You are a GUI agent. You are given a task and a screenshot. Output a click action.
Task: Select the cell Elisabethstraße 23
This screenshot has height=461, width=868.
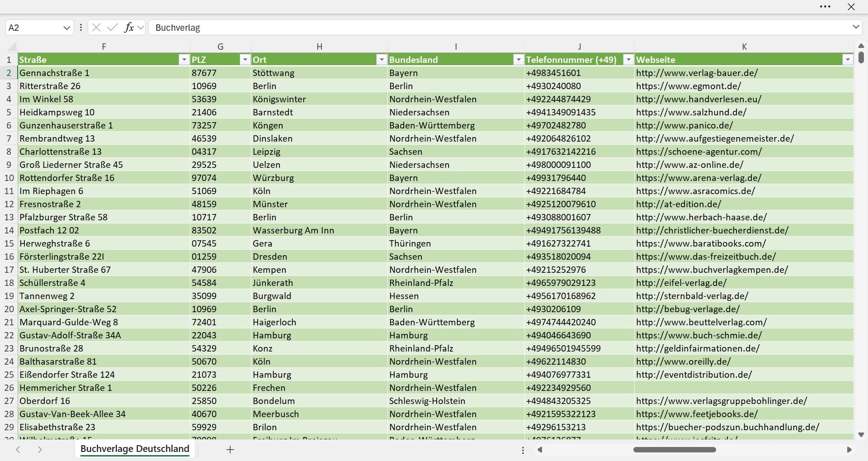(x=104, y=427)
